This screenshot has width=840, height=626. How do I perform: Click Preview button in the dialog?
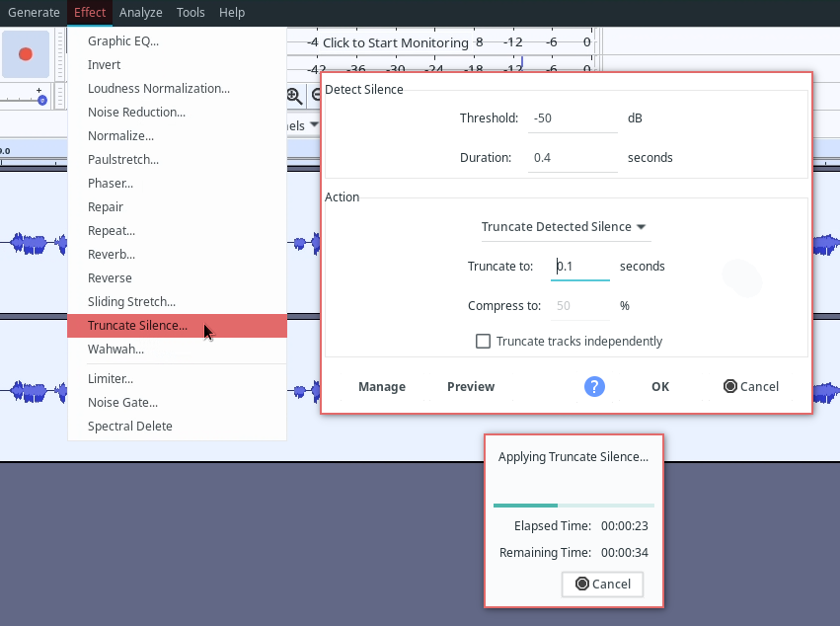pyautogui.click(x=471, y=386)
